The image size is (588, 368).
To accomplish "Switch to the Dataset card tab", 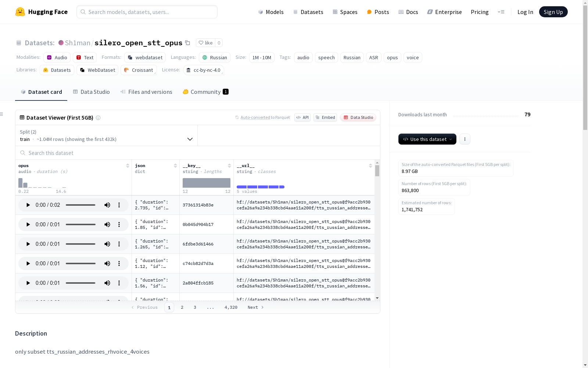I will [41, 92].
